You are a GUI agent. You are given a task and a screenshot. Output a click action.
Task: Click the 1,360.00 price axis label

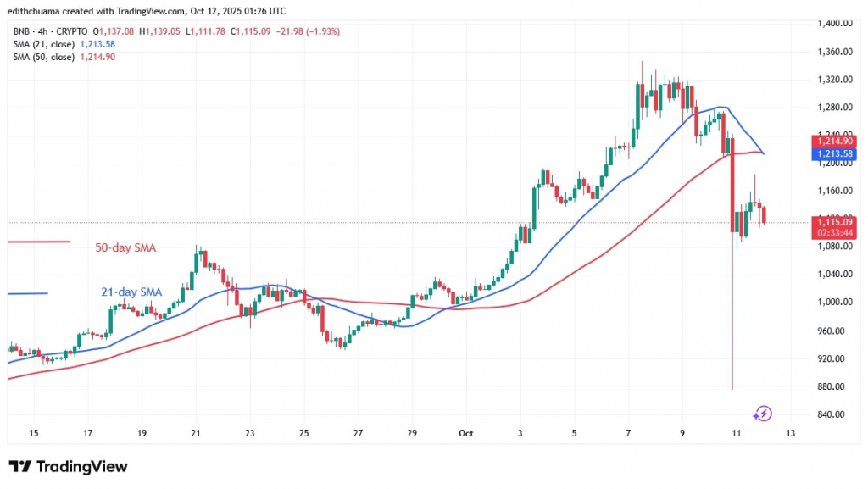[x=833, y=52]
